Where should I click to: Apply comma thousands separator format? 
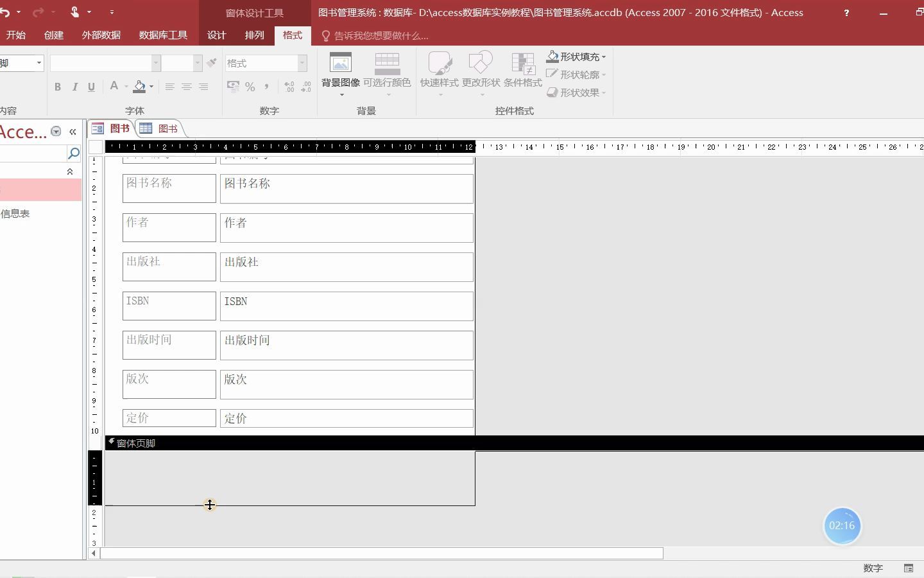[266, 87]
